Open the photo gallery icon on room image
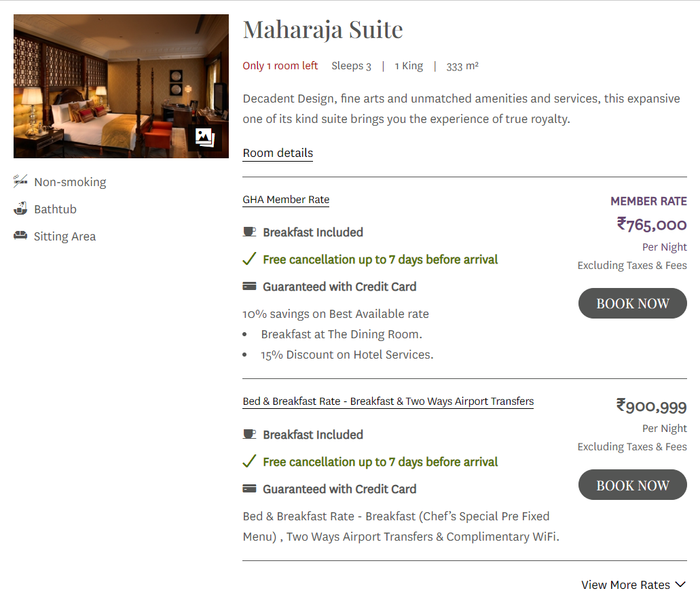The width and height of the screenshot is (700, 595). 205,137
